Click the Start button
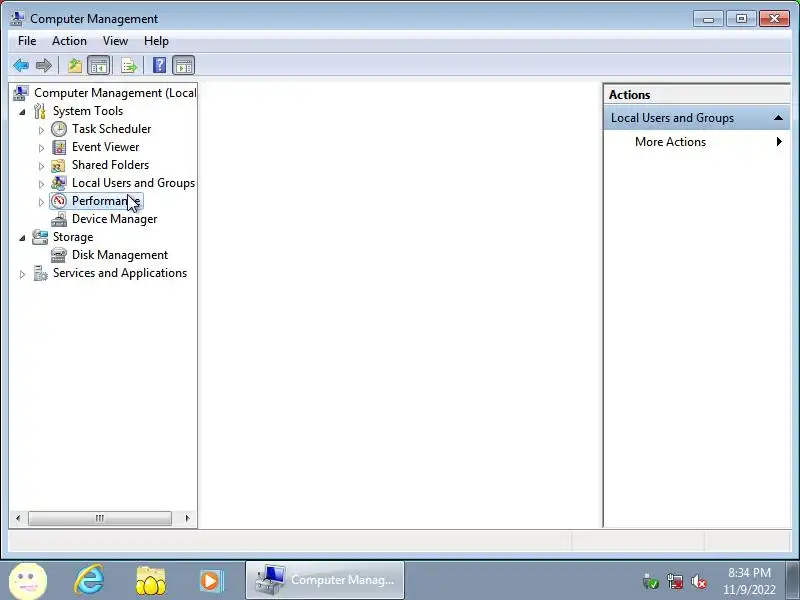 28,581
